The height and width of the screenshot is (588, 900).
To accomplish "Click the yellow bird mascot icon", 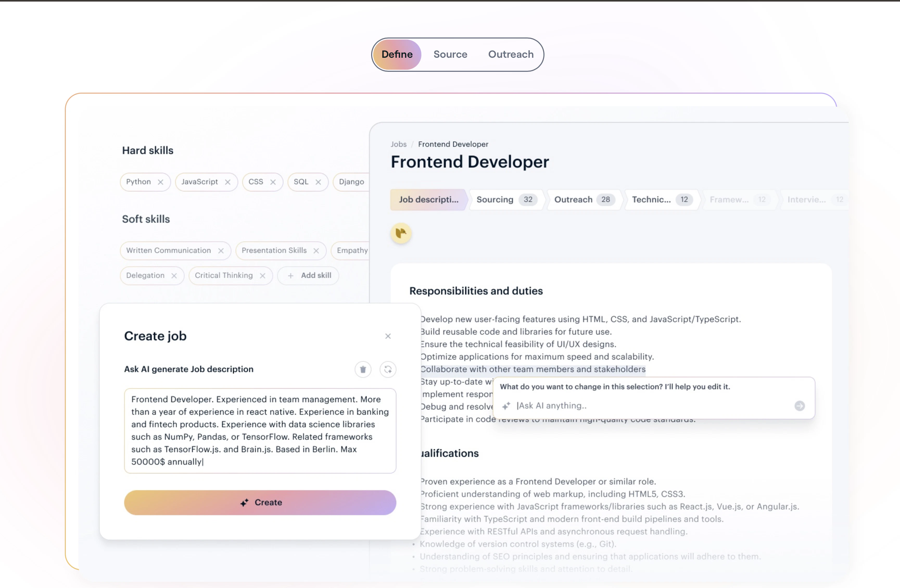I will (401, 233).
